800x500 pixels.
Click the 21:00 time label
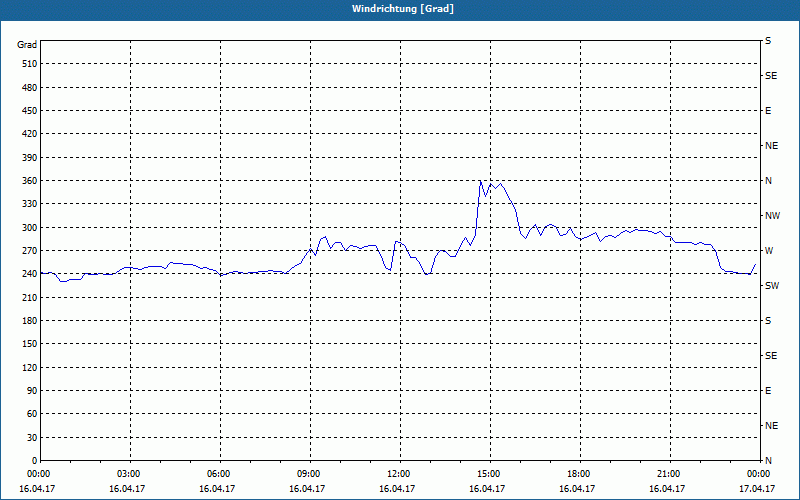(x=667, y=474)
